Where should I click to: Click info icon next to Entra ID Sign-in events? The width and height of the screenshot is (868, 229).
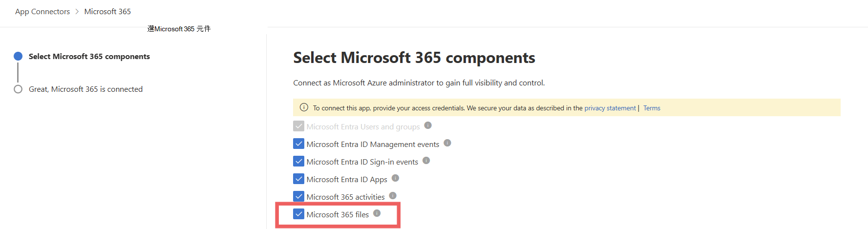(x=426, y=161)
